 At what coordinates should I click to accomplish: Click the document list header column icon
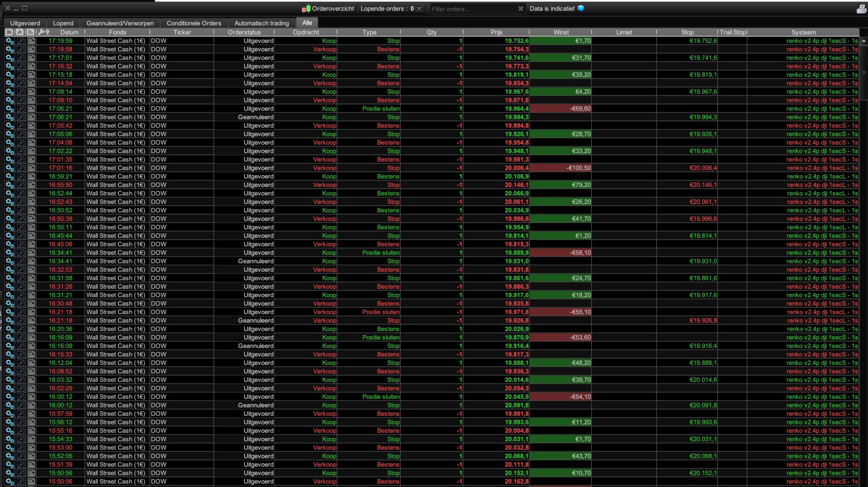click(x=31, y=32)
